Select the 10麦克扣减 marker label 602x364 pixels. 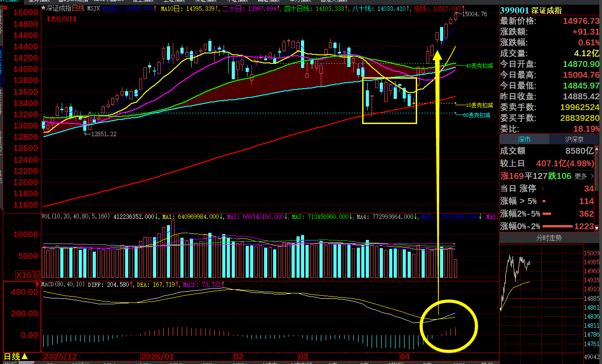click(x=479, y=105)
